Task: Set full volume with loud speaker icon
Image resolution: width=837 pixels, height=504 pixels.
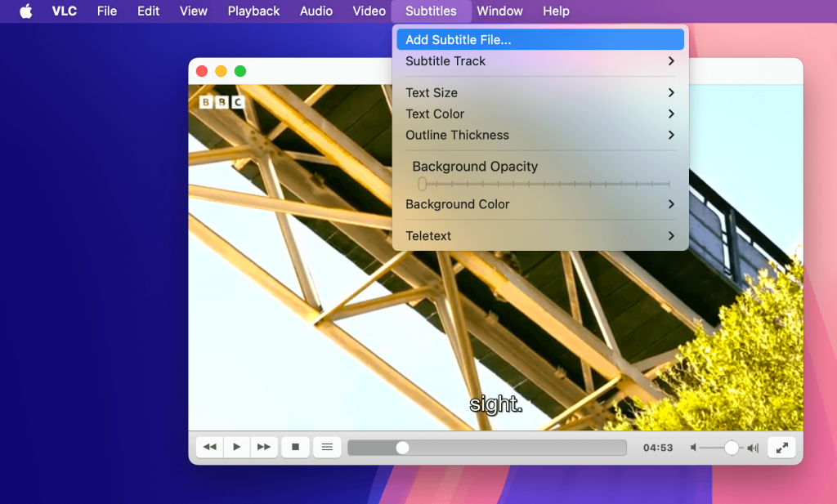Action: [753, 448]
